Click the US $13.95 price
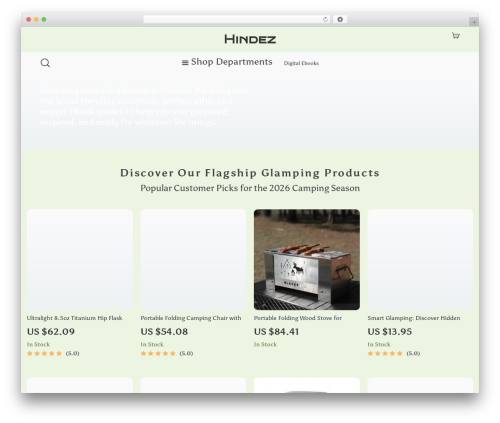The width and height of the screenshot is (500, 423). point(390,332)
